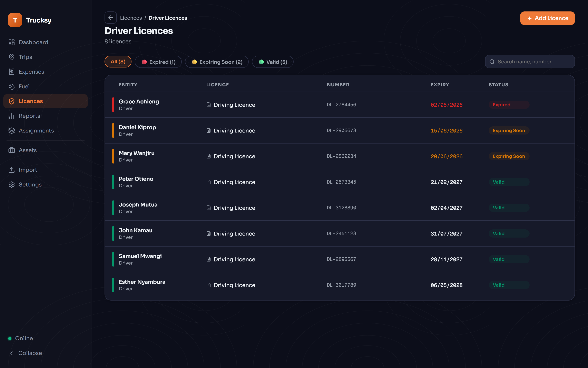
Task: Click the Licences sidebar label
Action: click(31, 101)
